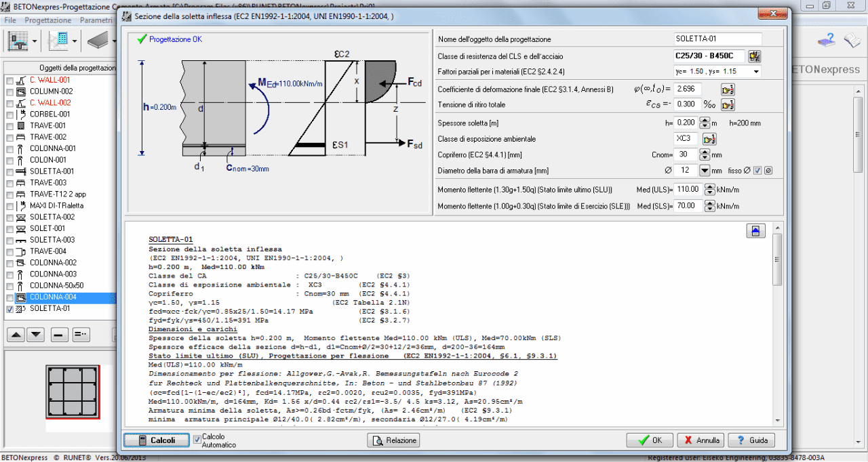Click the Calcoli button
The image size is (868, 462).
156,440
